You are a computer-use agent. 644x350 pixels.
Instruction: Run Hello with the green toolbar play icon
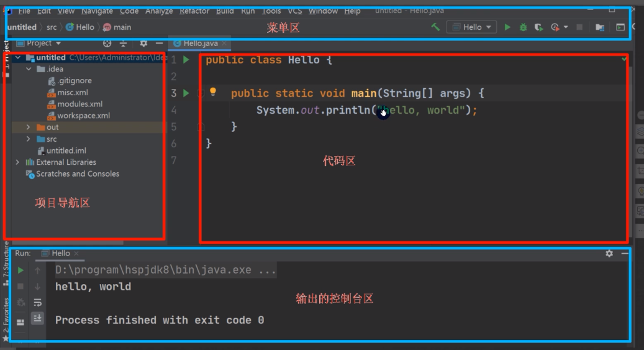(x=507, y=27)
